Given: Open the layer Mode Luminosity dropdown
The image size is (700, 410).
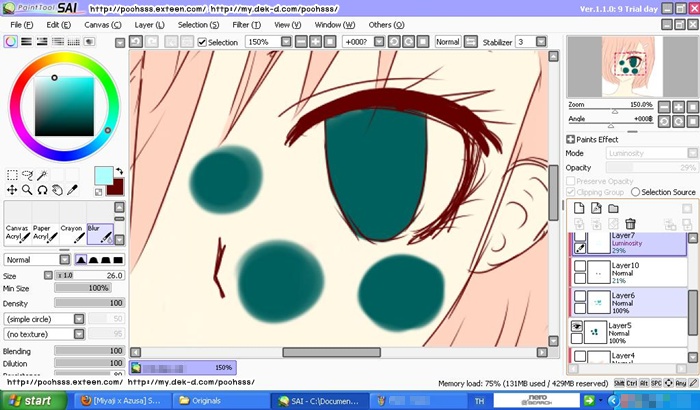Looking at the screenshot, I should 692,153.
